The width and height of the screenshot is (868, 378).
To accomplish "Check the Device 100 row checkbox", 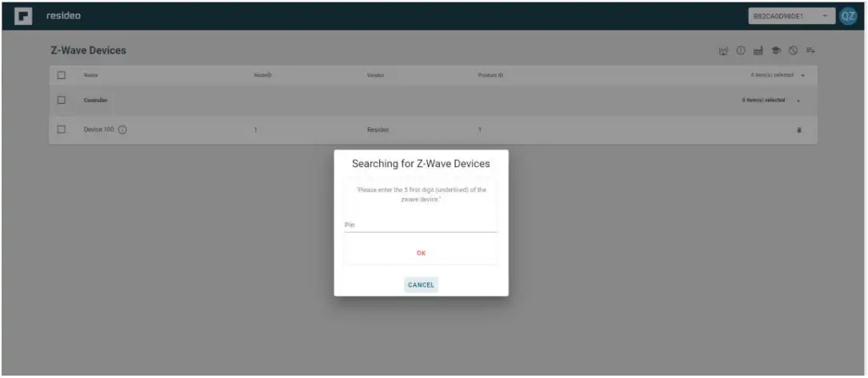I will pos(62,129).
